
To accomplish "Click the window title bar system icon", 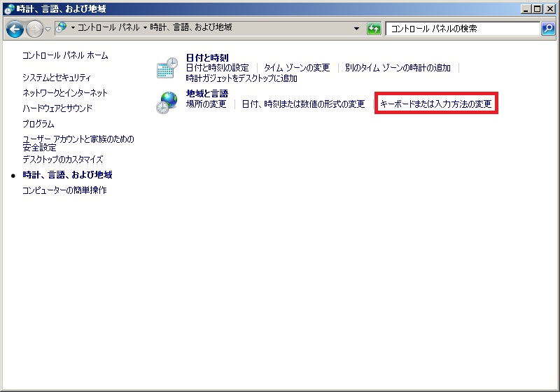I will (9, 9).
